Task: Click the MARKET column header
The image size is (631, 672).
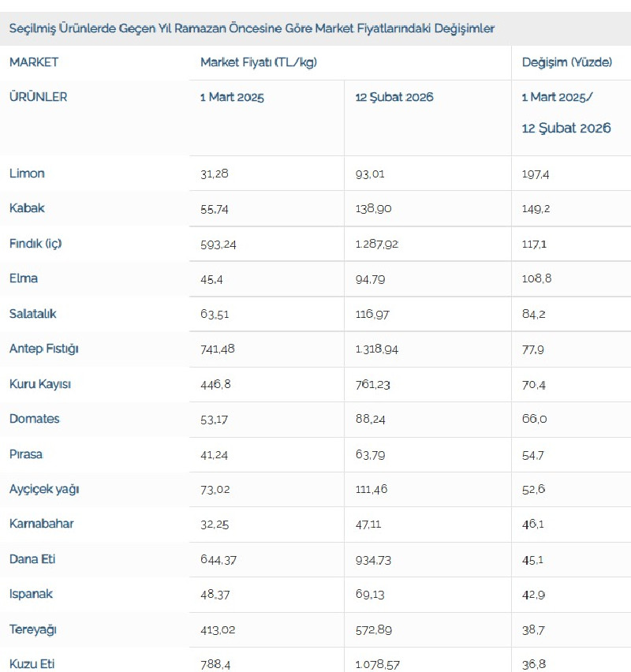Action: (34, 62)
